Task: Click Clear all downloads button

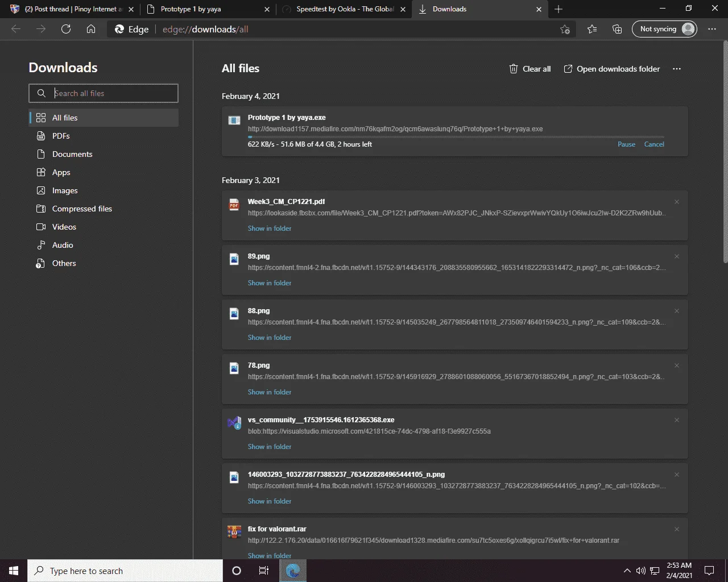Action: [x=530, y=69]
